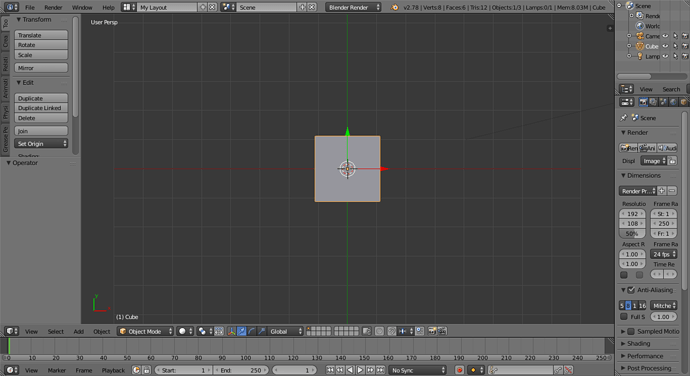This screenshot has width=690, height=376.
Task: Open the World properties tab icon
Action: 673,102
